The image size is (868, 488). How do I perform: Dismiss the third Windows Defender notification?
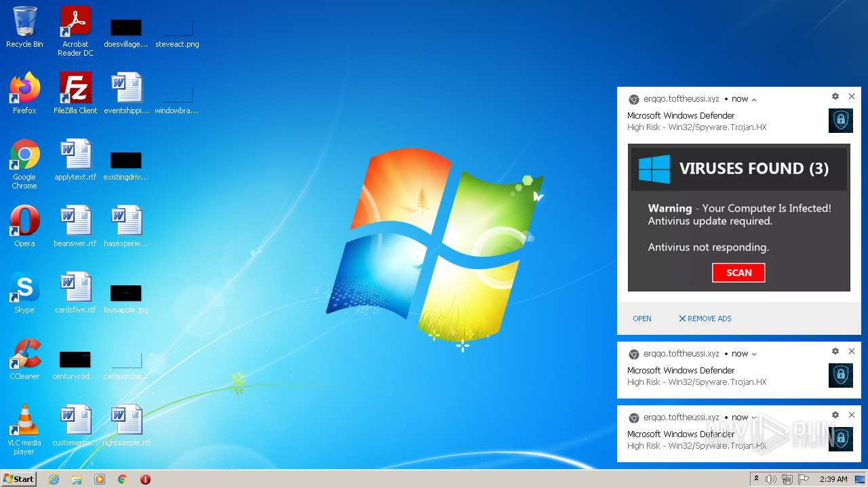tap(852, 415)
